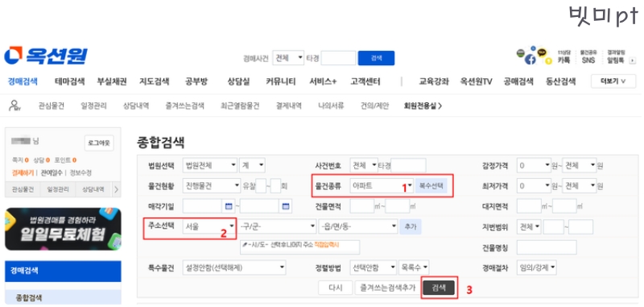Open the 목록수 dropdown

click(x=414, y=268)
